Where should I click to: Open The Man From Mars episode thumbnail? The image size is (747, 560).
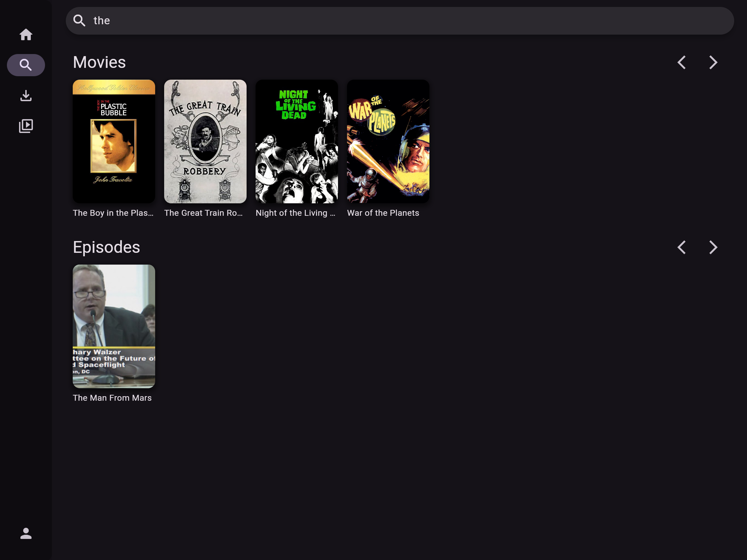(114, 326)
